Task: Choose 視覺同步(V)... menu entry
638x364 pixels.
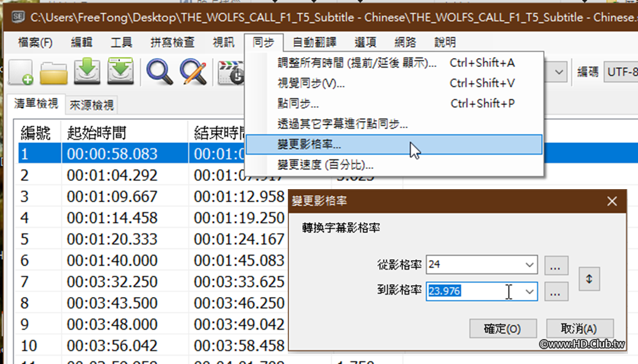Action: tap(394, 83)
